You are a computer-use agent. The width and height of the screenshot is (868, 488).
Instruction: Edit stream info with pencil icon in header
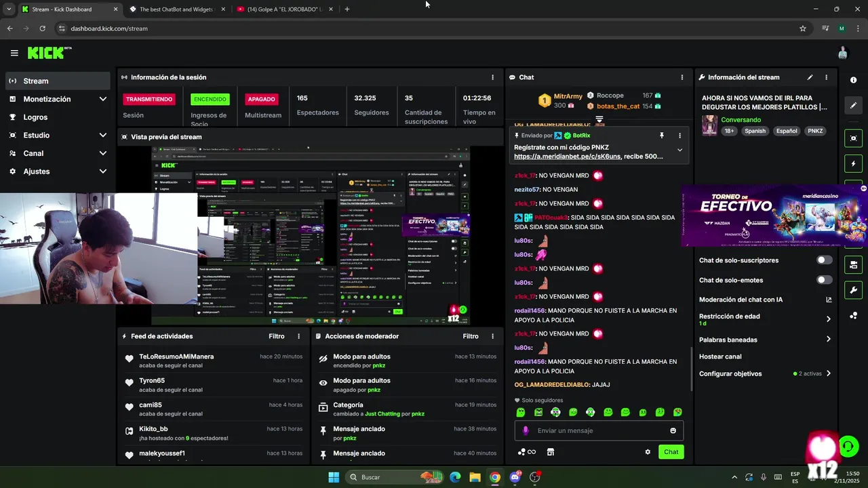pos(810,77)
